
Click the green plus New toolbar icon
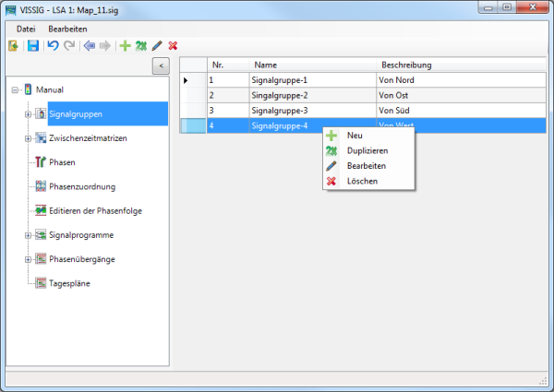[x=125, y=46]
